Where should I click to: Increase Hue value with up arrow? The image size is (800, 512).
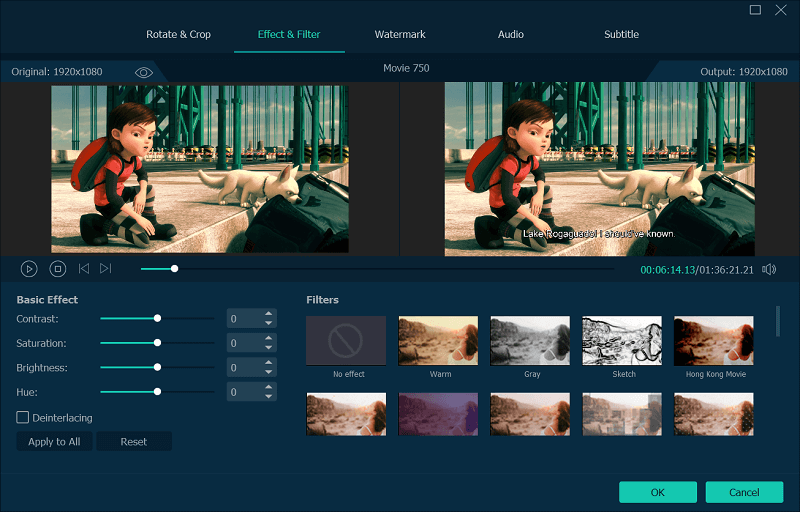[x=268, y=387]
